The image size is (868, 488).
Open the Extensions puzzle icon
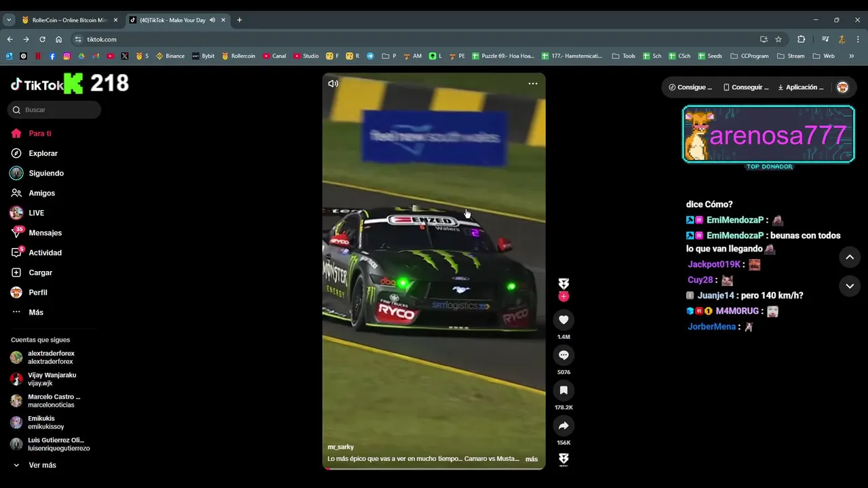(x=801, y=39)
